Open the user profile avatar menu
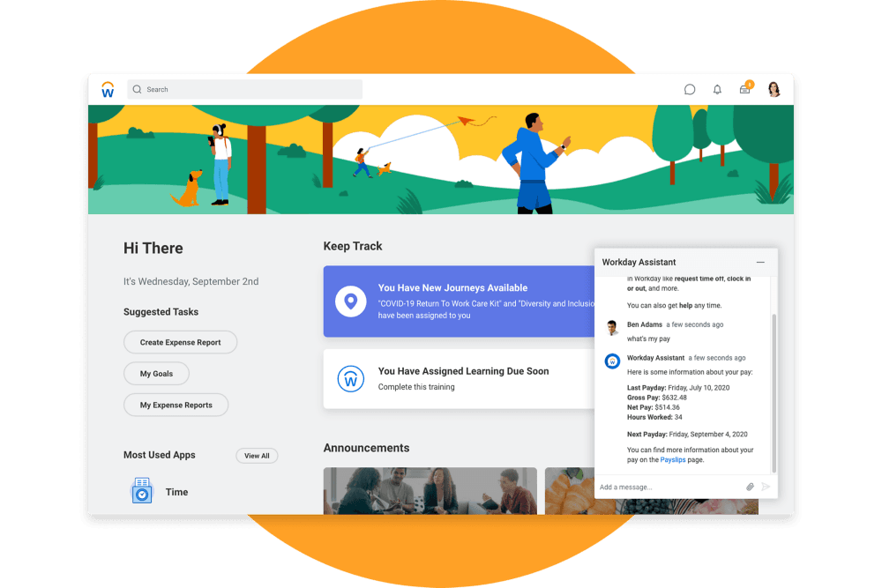This screenshot has width=882, height=588. click(x=774, y=89)
